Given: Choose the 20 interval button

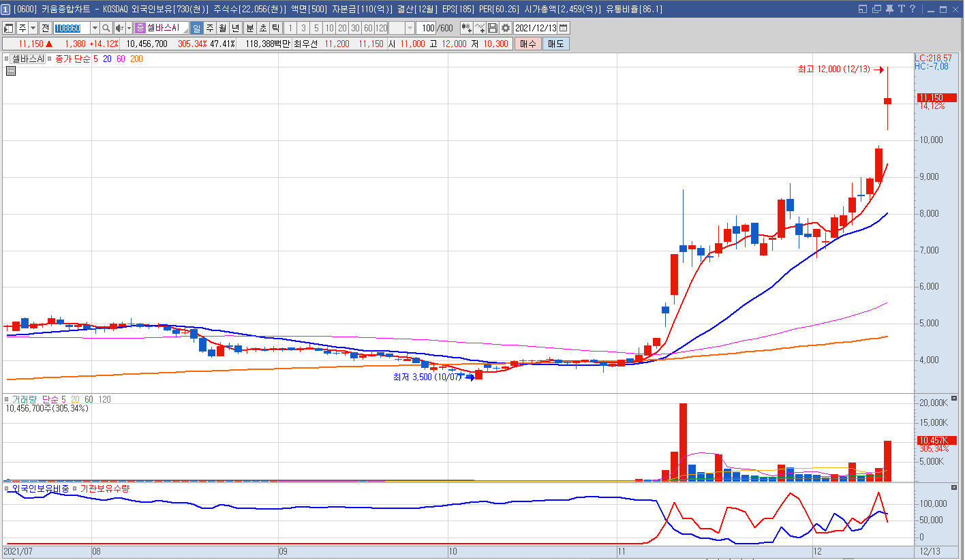Looking at the screenshot, I should click(342, 28).
